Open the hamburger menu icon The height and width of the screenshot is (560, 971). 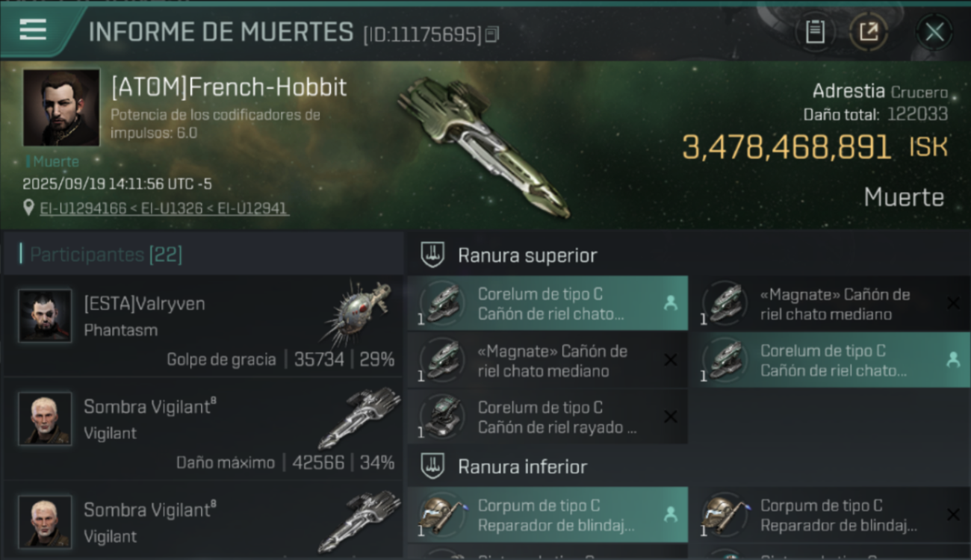coord(33,30)
